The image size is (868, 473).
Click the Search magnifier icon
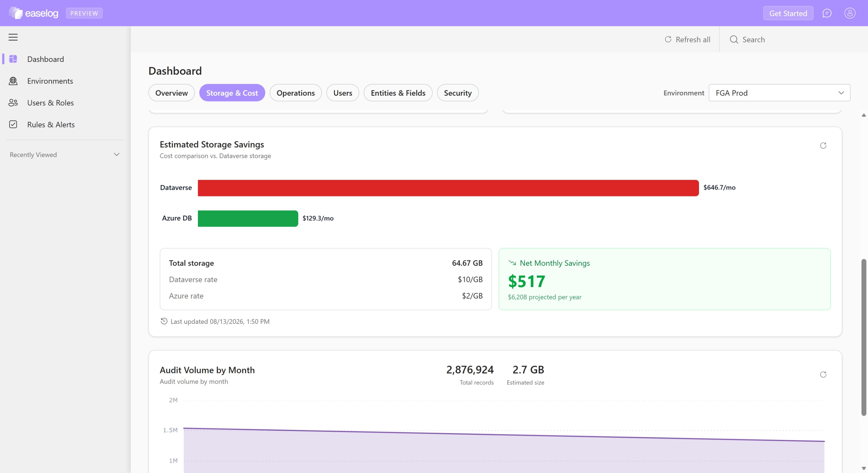tap(734, 39)
